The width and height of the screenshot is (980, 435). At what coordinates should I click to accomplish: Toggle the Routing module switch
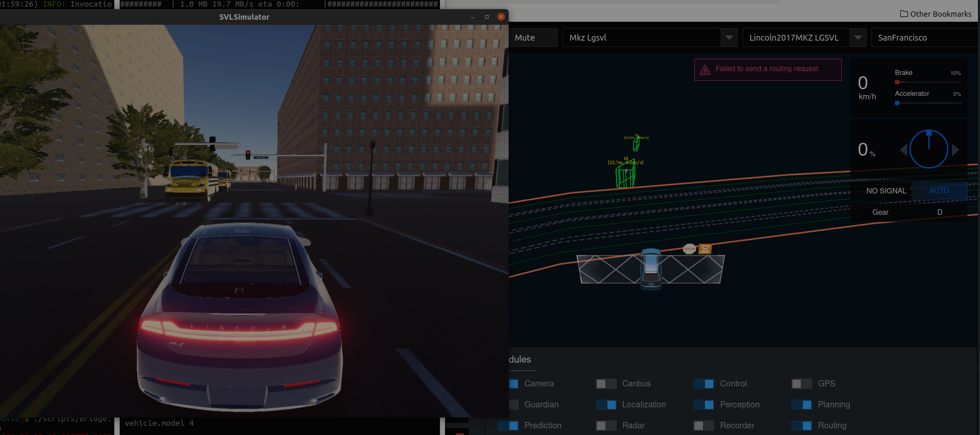pos(802,425)
